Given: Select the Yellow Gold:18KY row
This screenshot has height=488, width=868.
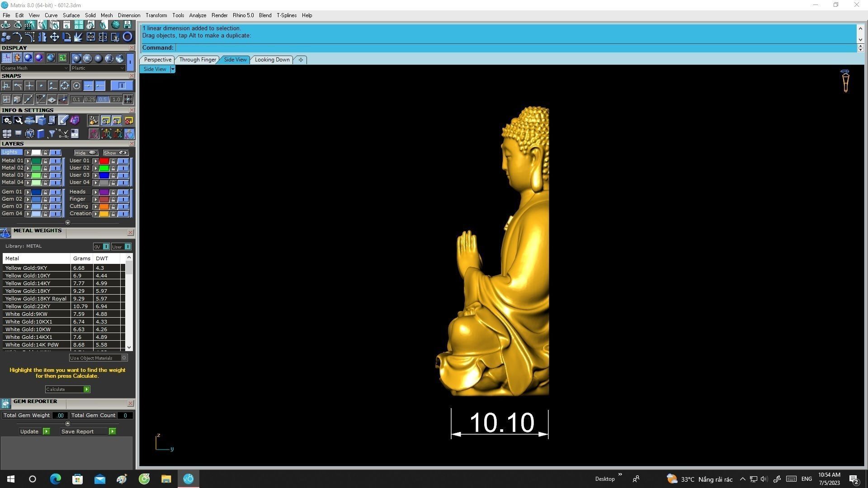Looking at the screenshot, I should tap(64, 291).
